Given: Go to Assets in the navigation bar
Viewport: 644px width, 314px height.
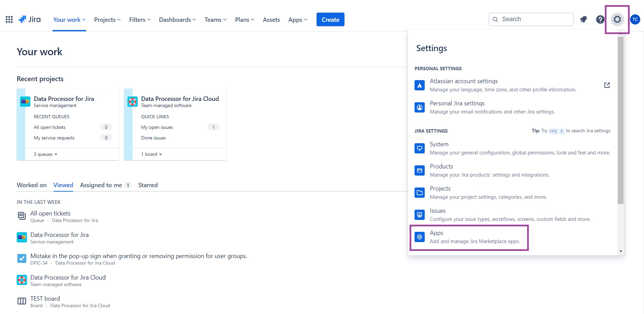Looking at the screenshot, I should pos(271,20).
